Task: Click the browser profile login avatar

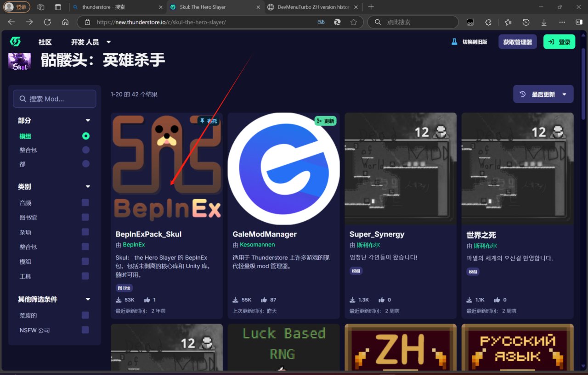Action: 17,7
